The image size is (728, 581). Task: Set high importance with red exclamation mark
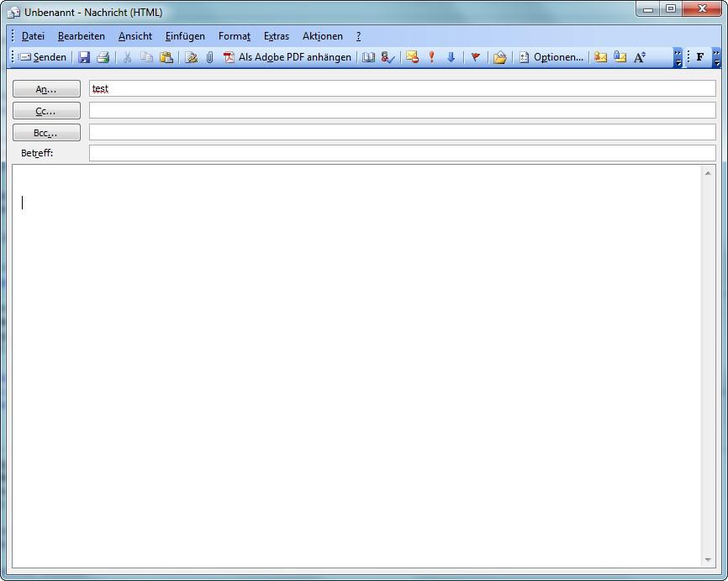click(x=432, y=57)
